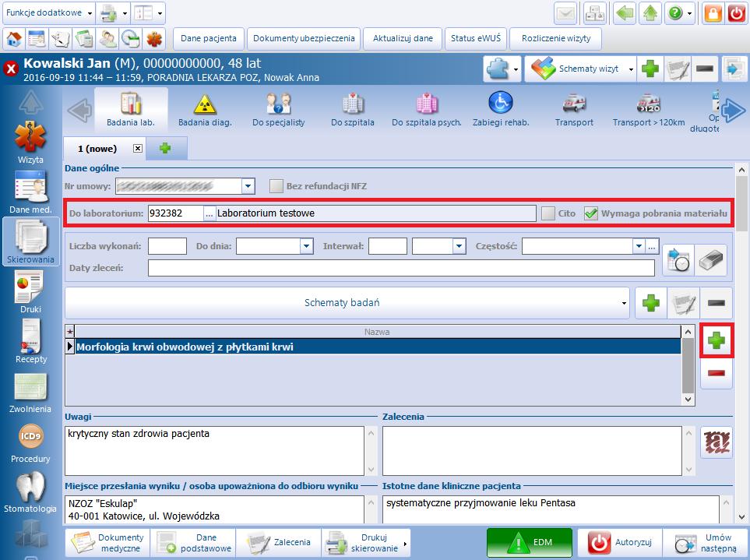Screen dimensions: 750x560
Task: Click the Autoryzuj button
Action: coord(620,543)
